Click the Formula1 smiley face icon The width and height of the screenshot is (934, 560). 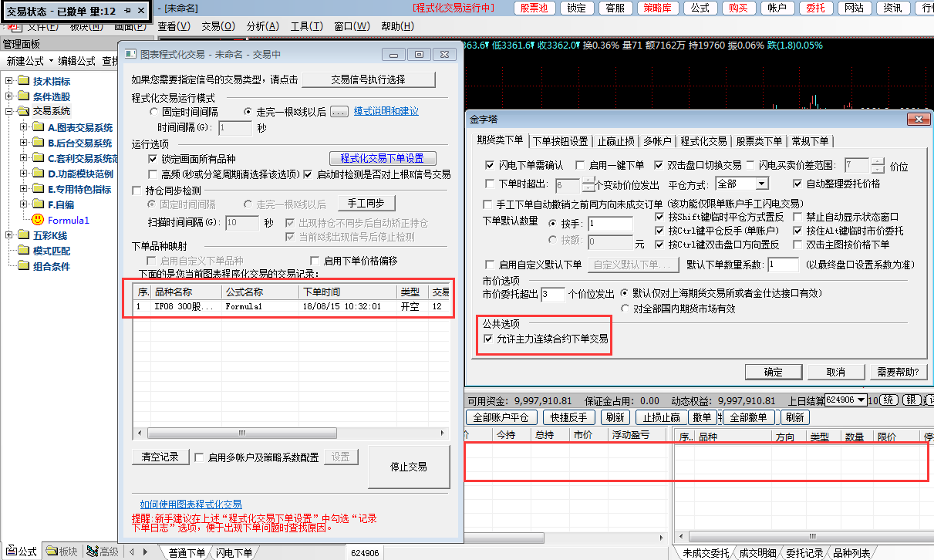(x=38, y=220)
